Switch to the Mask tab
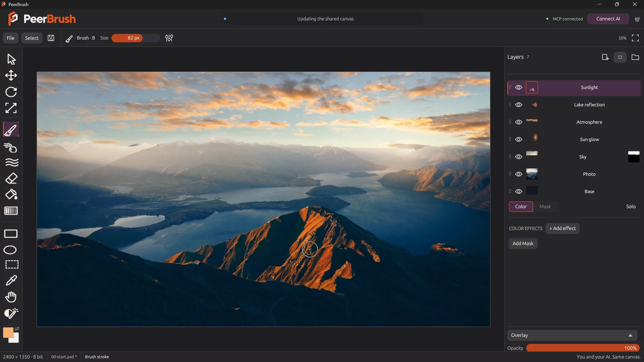644x362 pixels. click(545, 206)
